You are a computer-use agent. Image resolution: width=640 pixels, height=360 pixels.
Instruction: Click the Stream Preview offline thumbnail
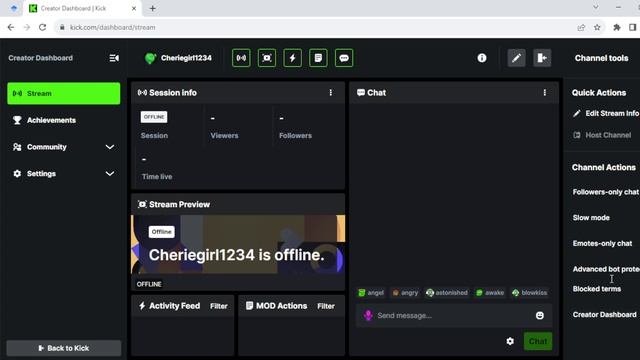click(238, 244)
